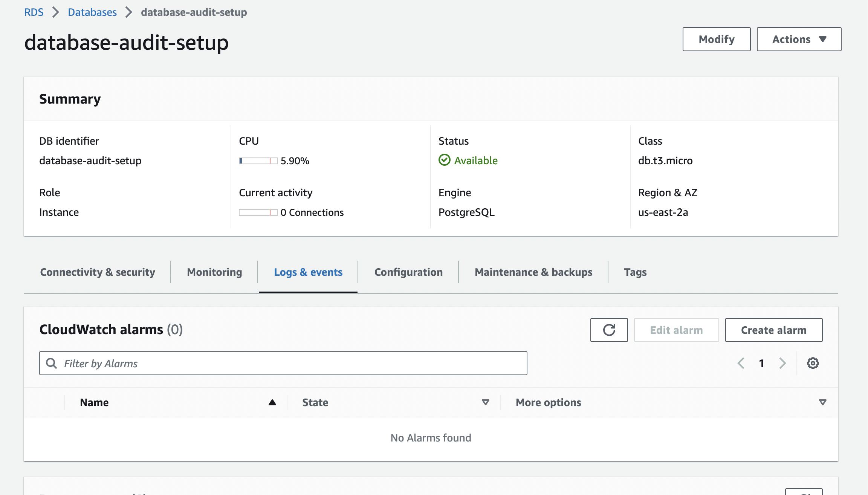Click the More options column header
This screenshot has height=495, width=868.
548,402
